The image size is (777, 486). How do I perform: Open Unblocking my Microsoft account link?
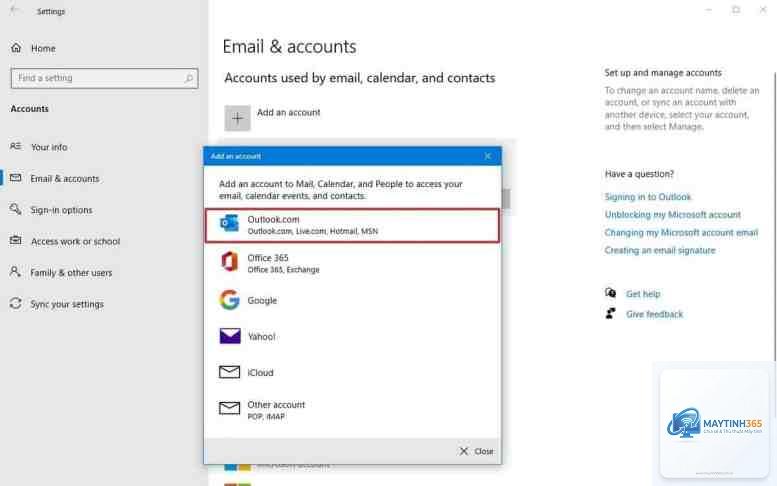672,215
